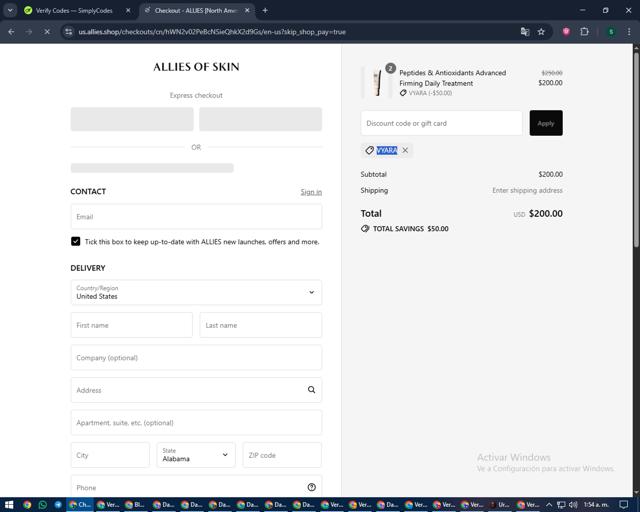Screen dimensions: 640x512
Task: Open the network icon in system tray
Action: 561,505
